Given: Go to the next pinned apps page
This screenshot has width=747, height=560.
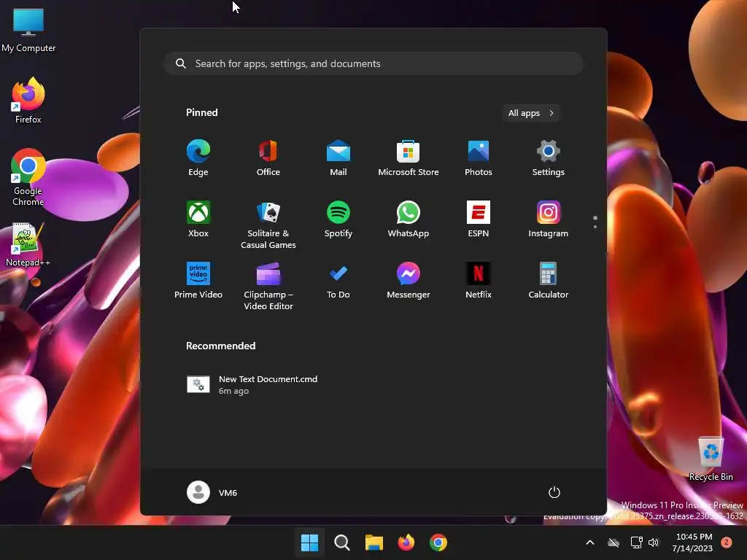Looking at the screenshot, I should (x=595, y=227).
